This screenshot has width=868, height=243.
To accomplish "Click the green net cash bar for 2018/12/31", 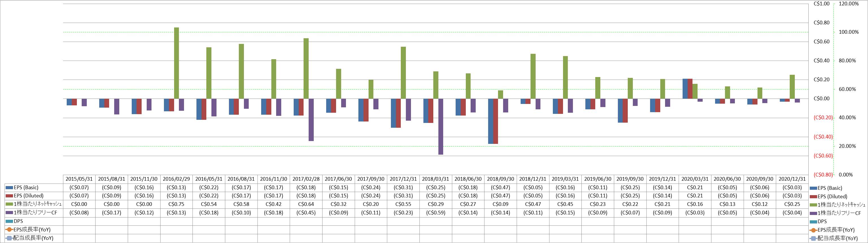I will click(x=533, y=76).
